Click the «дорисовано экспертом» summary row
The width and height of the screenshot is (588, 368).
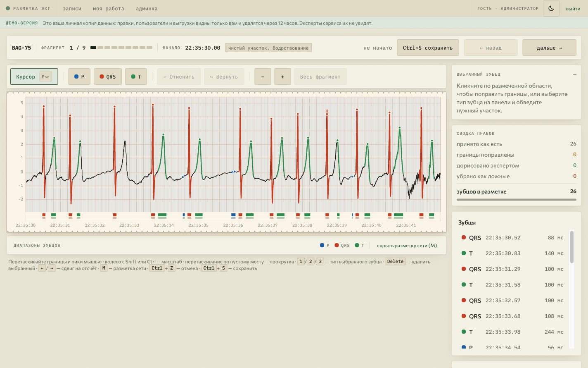click(x=516, y=165)
